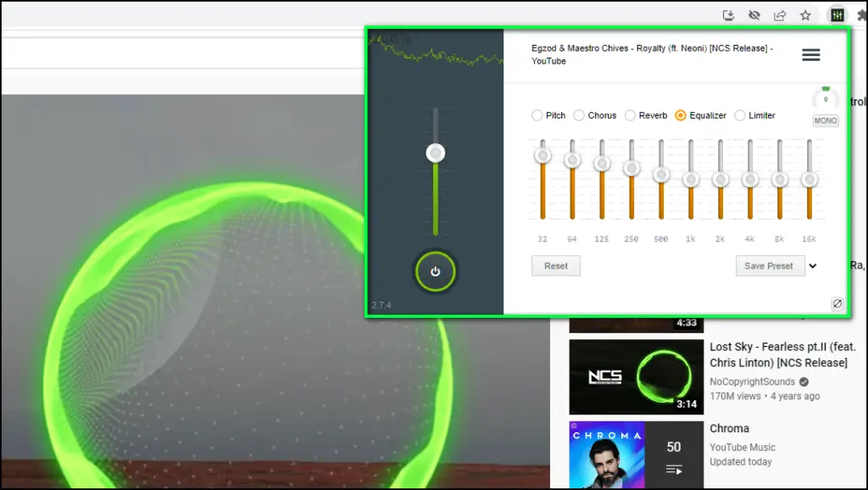Click the 500 Hz band slider handle
The height and width of the screenshot is (490, 868).
point(661,175)
